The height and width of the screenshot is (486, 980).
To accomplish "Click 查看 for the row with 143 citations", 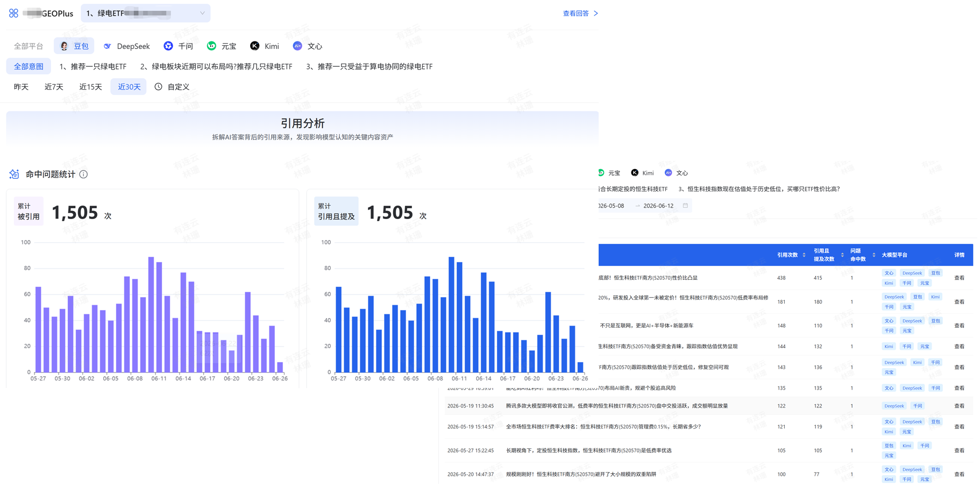I will (x=960, y=368).
